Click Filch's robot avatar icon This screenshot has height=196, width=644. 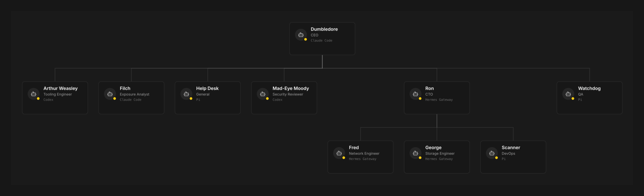point(110,94)
